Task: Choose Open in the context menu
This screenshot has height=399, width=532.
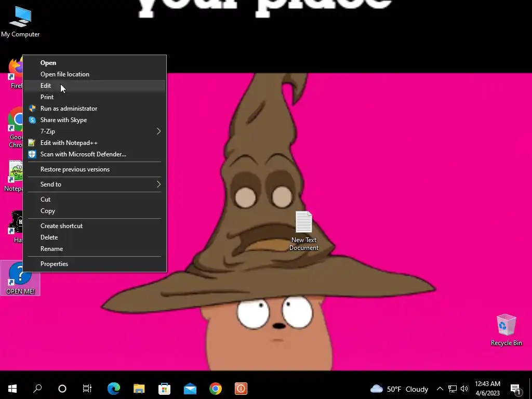Action: click(x=95, y=63)
